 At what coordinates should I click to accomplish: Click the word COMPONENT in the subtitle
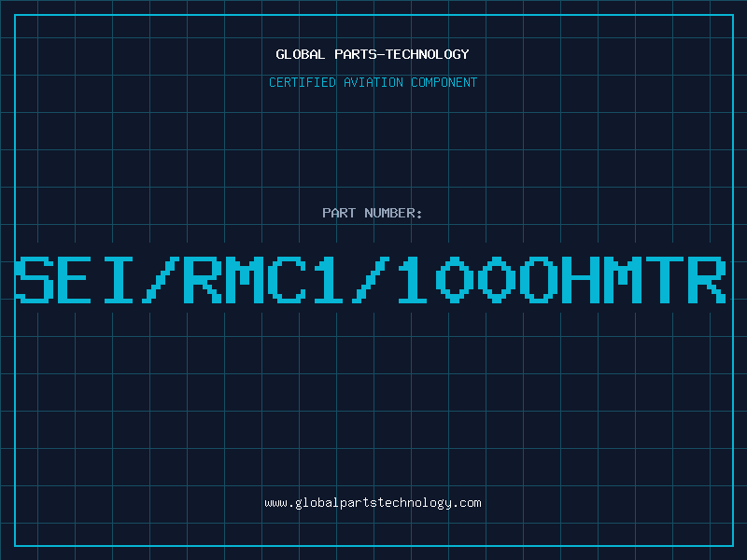(x=444, y=82)
